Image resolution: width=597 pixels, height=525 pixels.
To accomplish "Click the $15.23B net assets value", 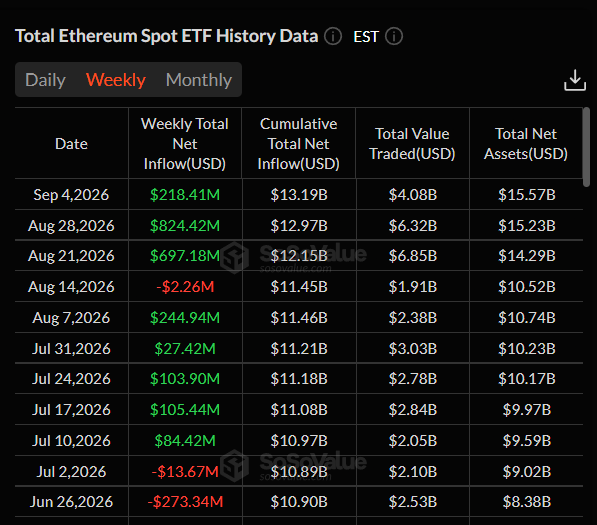I will coord(527,225).
